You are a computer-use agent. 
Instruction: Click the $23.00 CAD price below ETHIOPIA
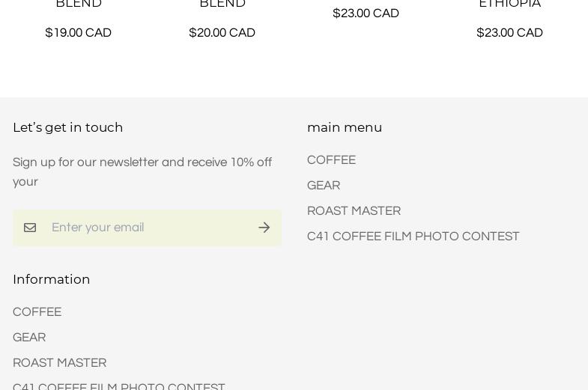coord(509,33)
